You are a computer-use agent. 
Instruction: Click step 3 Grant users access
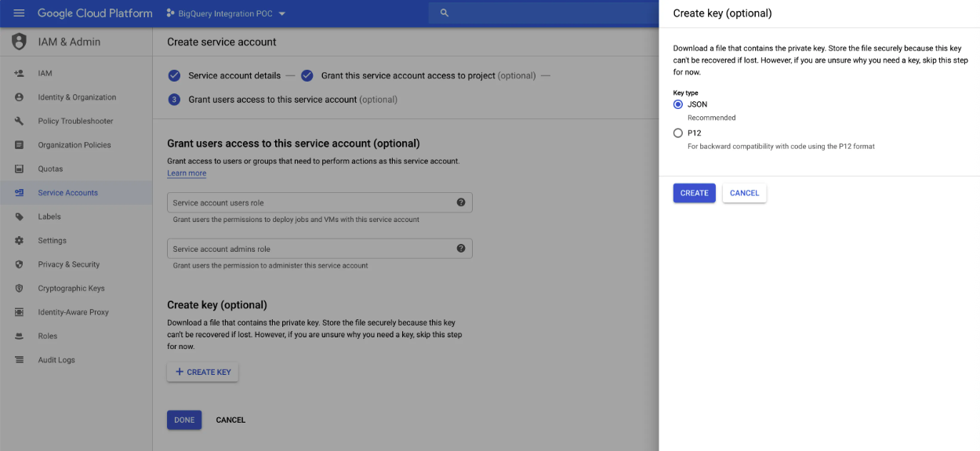(x=282, y=100)
